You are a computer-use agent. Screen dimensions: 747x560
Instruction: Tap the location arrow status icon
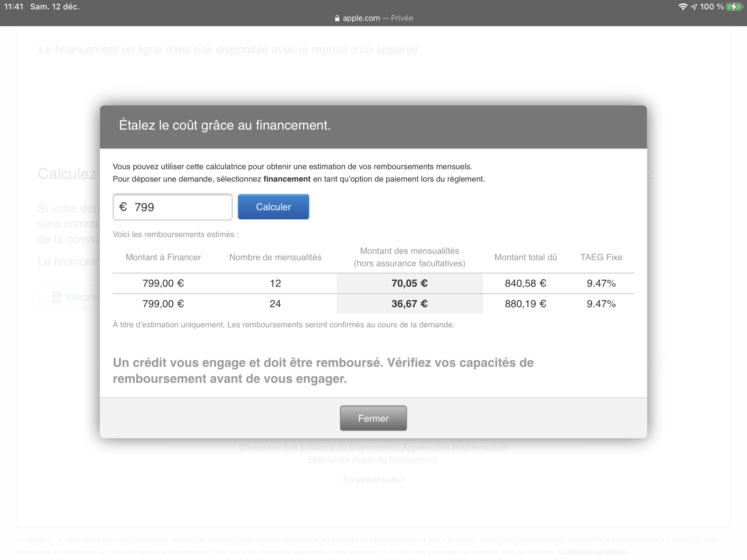(x=694, y=7)
